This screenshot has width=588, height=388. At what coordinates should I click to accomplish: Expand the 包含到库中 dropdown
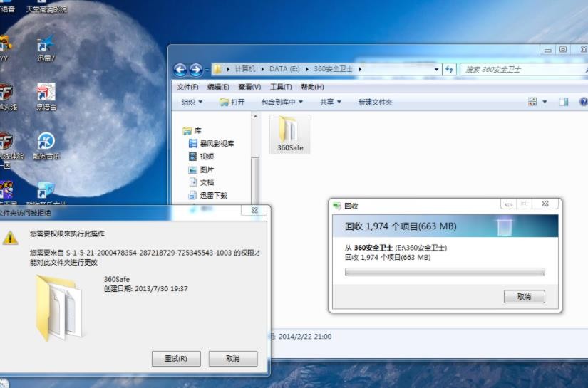282,102
